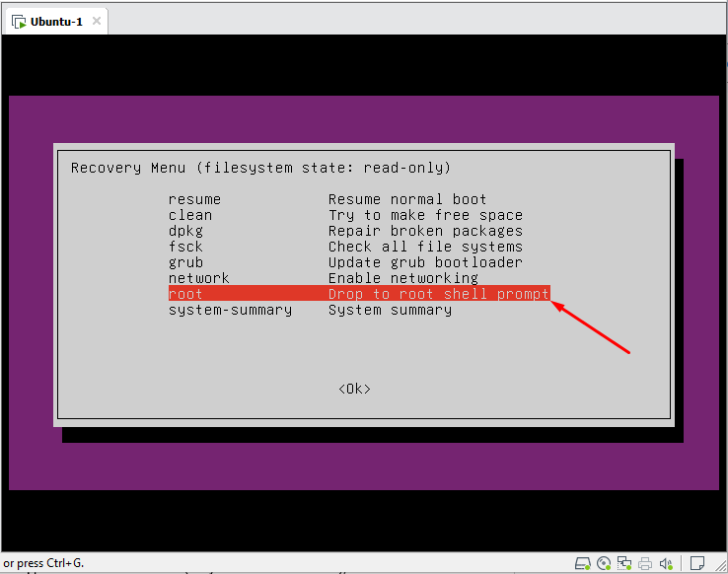Click the running VM icon on Ubuntu-1 tab
This screenshot has width=728, height=574.
19,21
